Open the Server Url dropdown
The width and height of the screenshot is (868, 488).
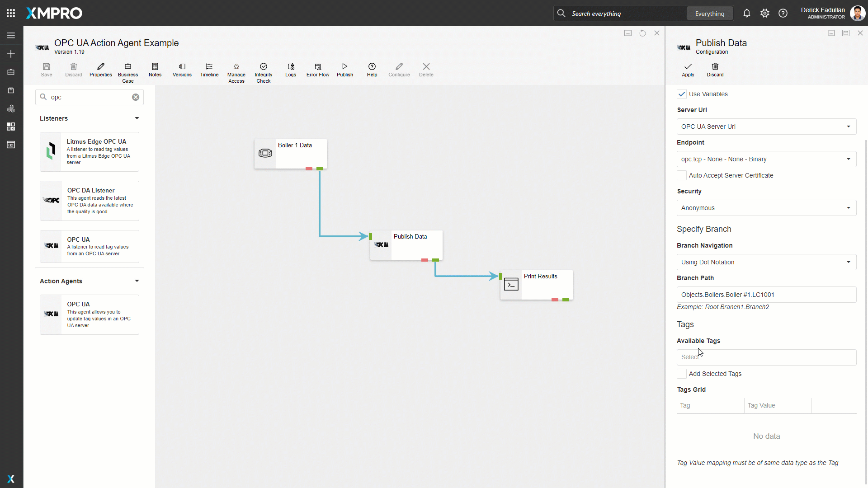[x=766, y=127]
